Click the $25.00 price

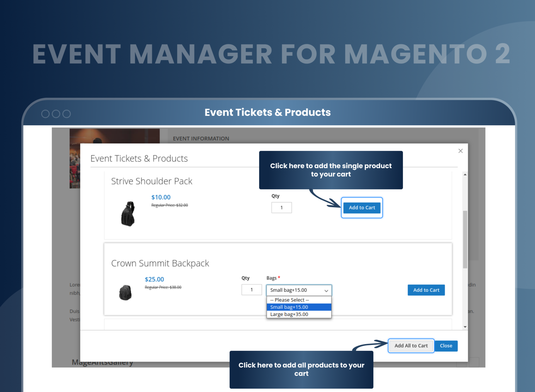pos(154,279)
